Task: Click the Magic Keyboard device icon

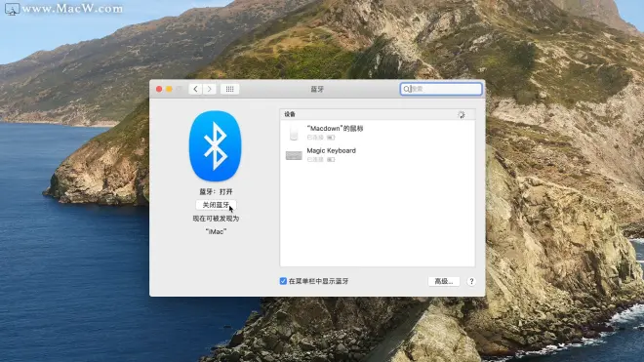Action: pos(294,155)
